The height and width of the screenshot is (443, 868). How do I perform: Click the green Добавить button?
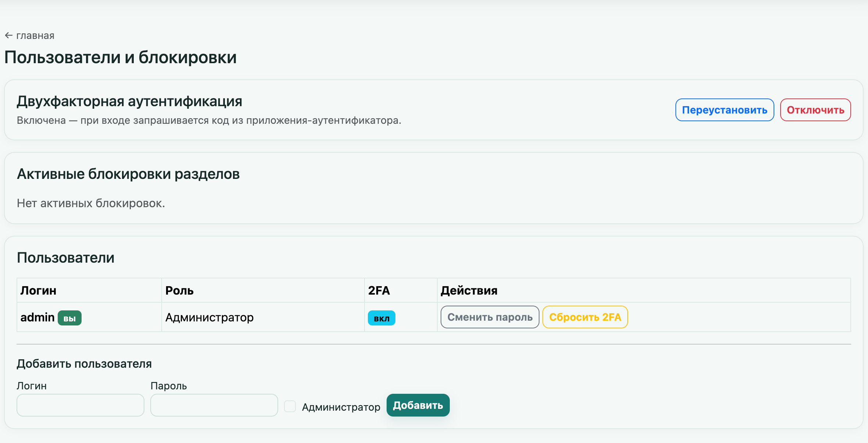pyautogui.click(x=418, y=405)
